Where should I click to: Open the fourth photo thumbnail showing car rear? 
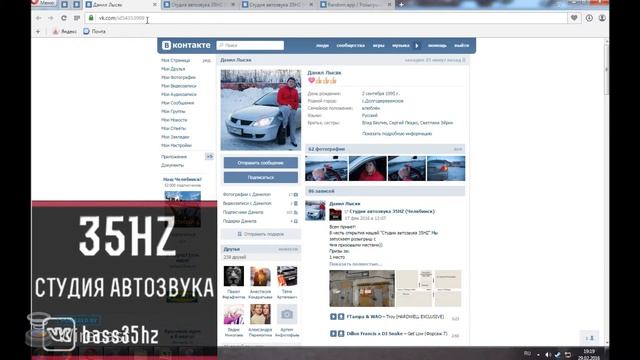[x=446, y=168]
